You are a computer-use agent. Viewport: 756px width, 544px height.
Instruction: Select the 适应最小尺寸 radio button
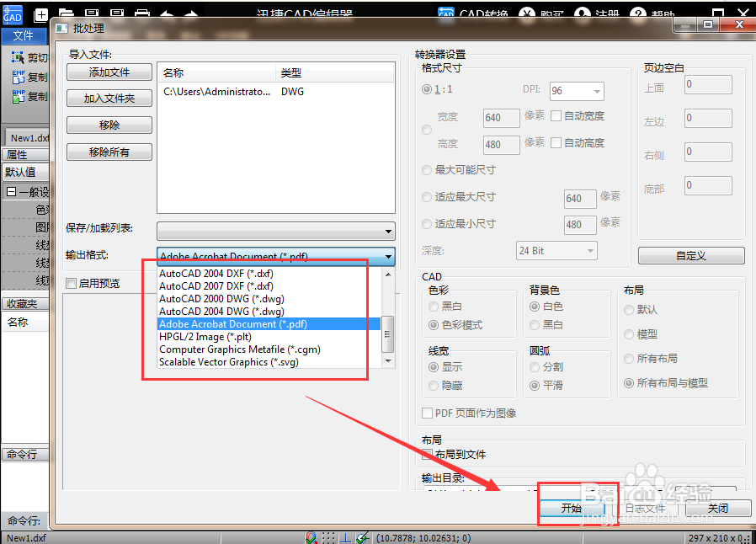click(427, 224)
